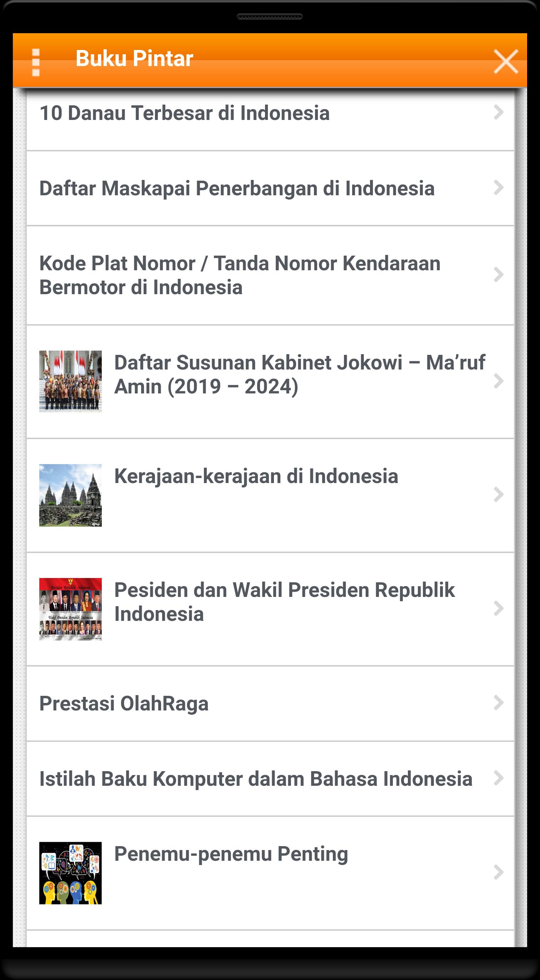540x980 pixels.
Task: Open Pesiden dan Wakil Presiden article
Action: pos(284,602)
